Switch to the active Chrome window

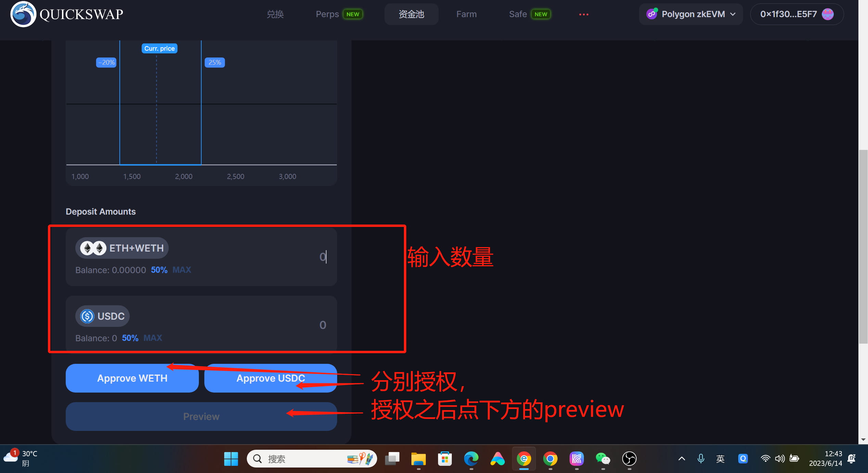(524, 459)
